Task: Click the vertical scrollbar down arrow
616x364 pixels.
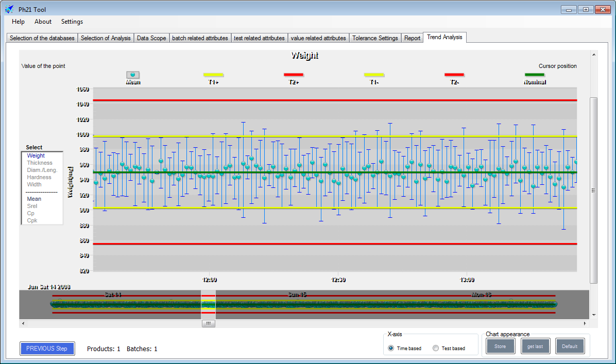Action: (593, 315)
